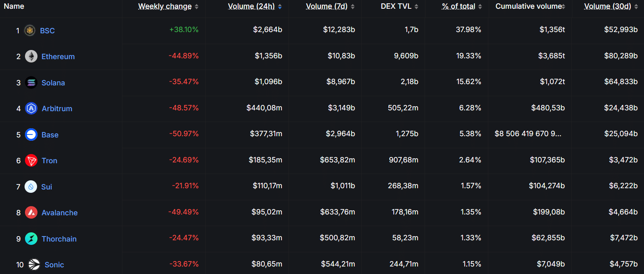Click sort arrows next to Cumulative volume
The image size is (644, 274).
(x=563, y=7)
